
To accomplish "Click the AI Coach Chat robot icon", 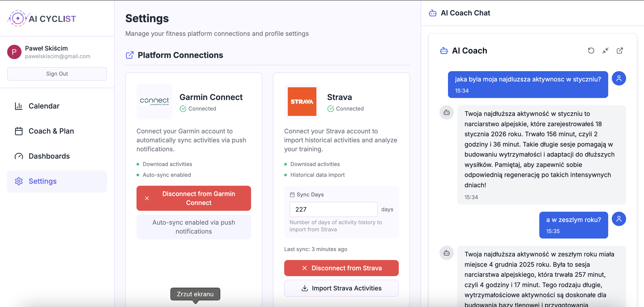I will 433,13.
